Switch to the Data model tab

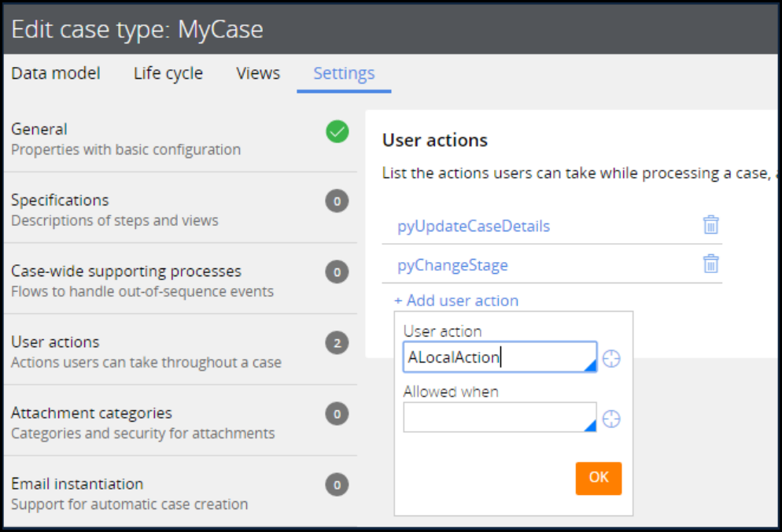[56, 73]
